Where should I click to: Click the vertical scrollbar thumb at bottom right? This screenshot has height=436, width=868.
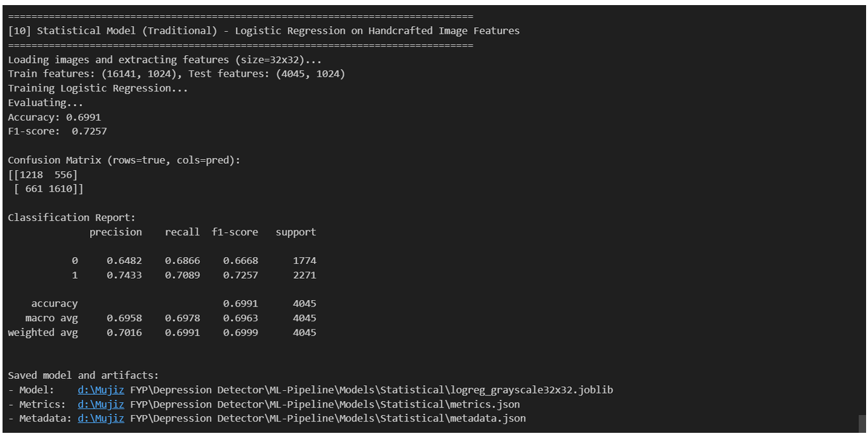click(x=862, y=424)
